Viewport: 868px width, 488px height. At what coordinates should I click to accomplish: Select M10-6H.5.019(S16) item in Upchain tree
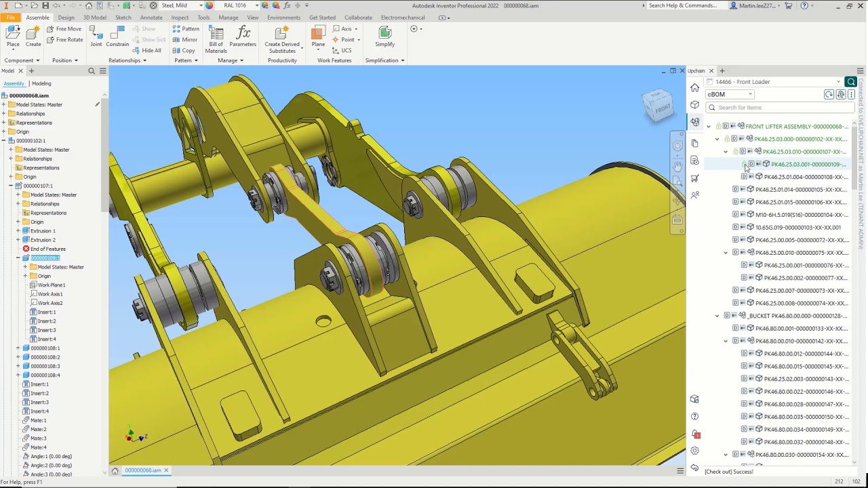point(801,215)
